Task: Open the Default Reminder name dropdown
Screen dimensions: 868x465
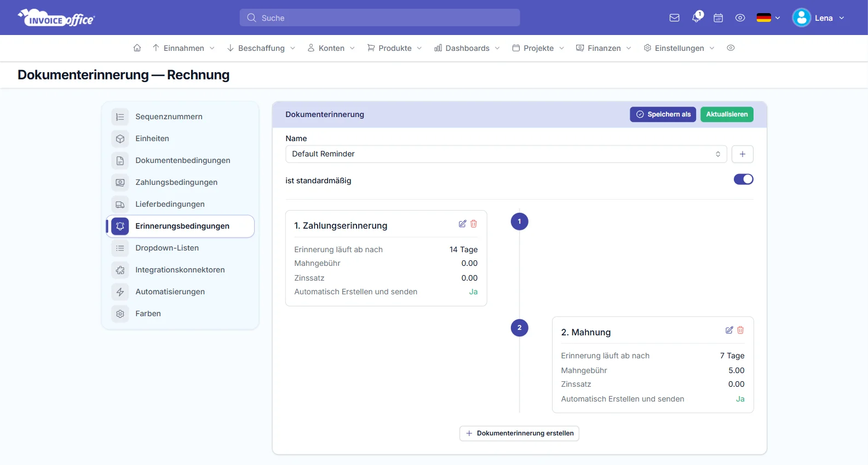Action: (506, 154)
